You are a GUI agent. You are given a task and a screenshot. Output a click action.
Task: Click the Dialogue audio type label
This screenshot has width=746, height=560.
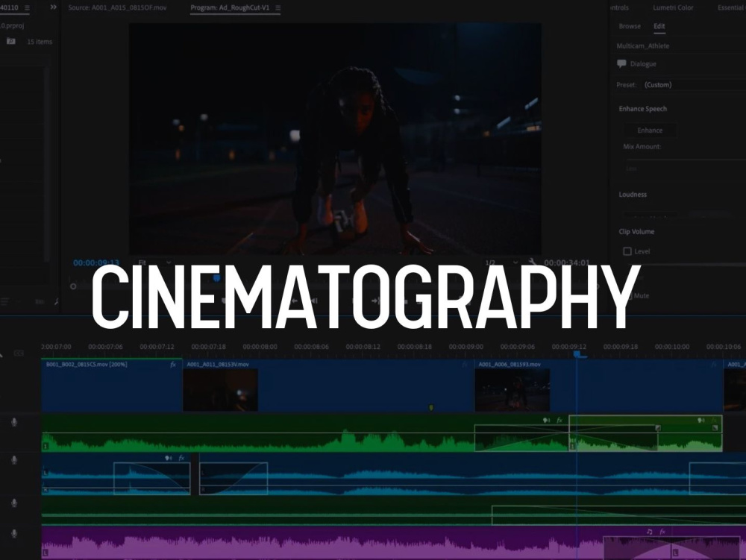[x=643, y=63]
